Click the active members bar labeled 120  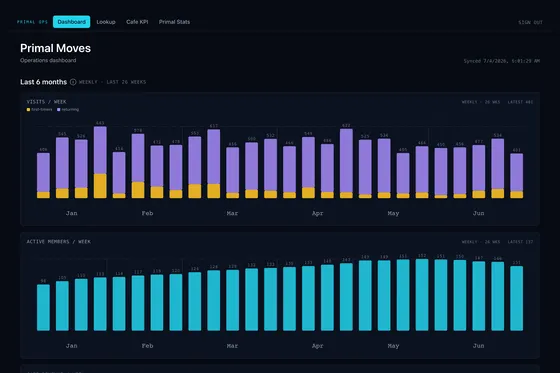[176, 303]
